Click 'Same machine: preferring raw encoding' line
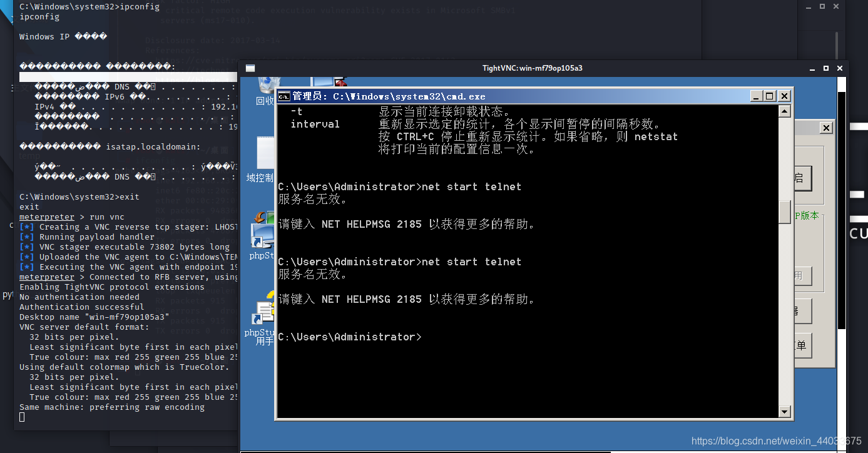 tap(112, 407)
